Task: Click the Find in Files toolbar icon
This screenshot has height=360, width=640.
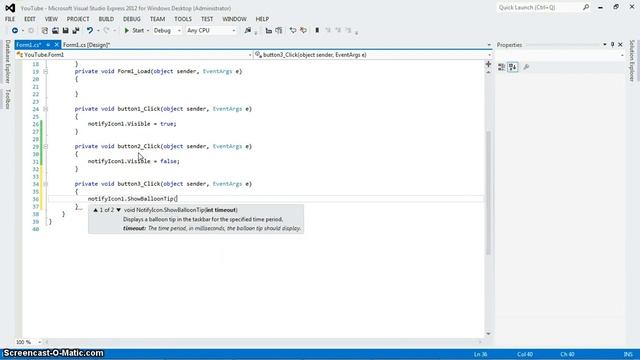Action: (x=248, y=31)
